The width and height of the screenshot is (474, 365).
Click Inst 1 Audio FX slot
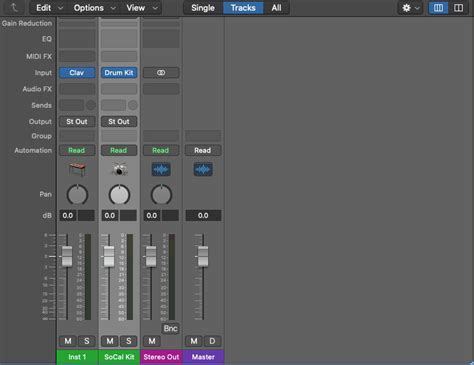pos(77,89)
